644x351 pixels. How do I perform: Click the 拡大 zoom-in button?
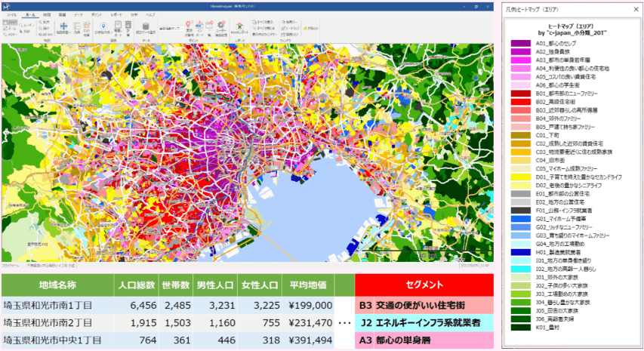pyautogui.click(x=44, y=22)
